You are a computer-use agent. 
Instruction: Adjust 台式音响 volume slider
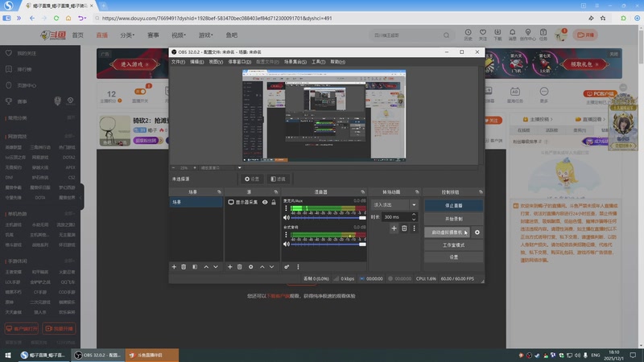coord(328,245)
